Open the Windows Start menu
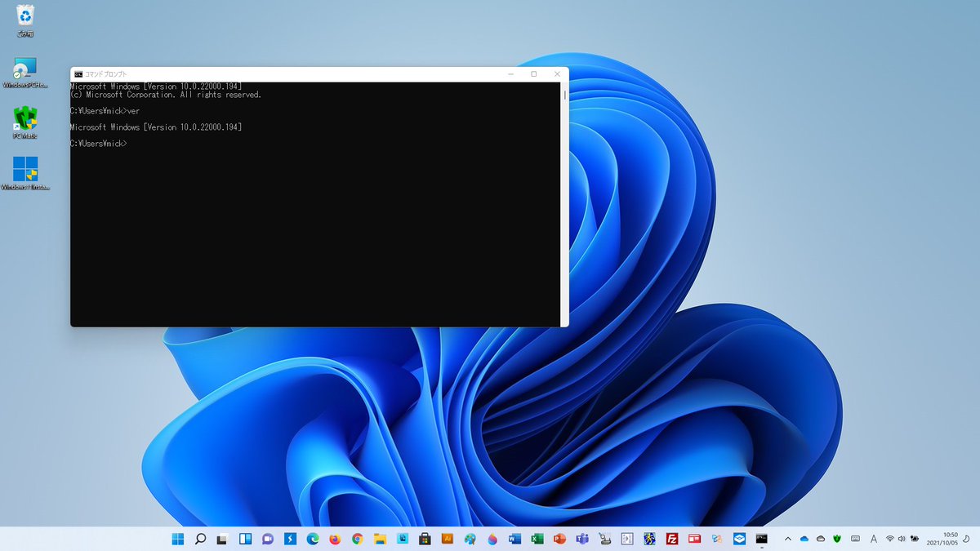 (178, 539)
